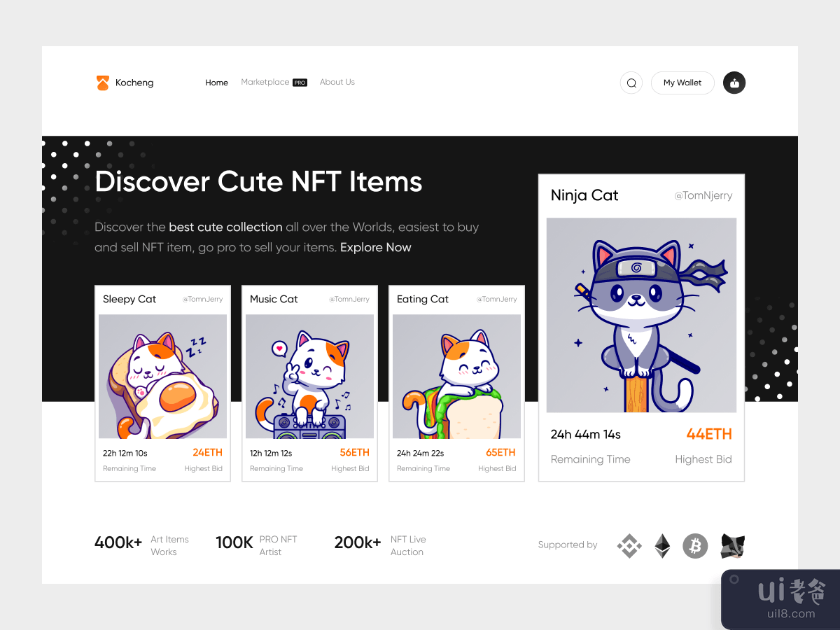This screenshot has height=630, width=840.
Task: Click @TomnJerry on the Sleepy Cat card
Action: pos(202,299)
